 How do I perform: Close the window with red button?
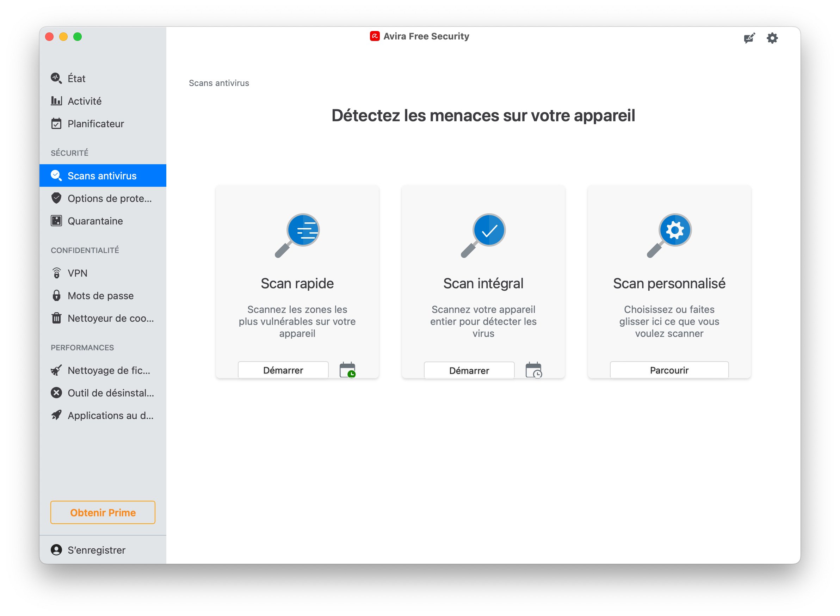click(x=49, y=37)
